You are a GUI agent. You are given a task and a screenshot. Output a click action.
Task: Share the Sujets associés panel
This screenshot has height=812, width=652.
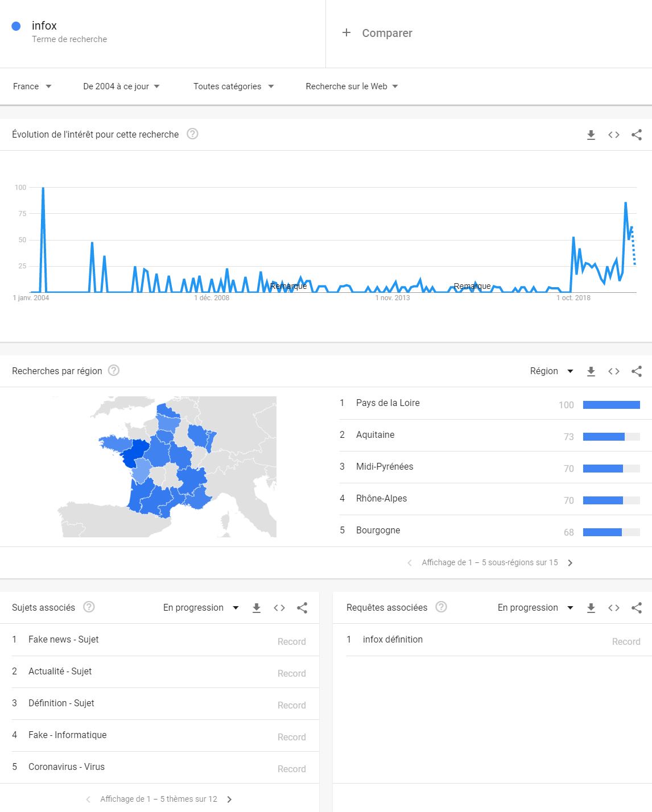302,608
